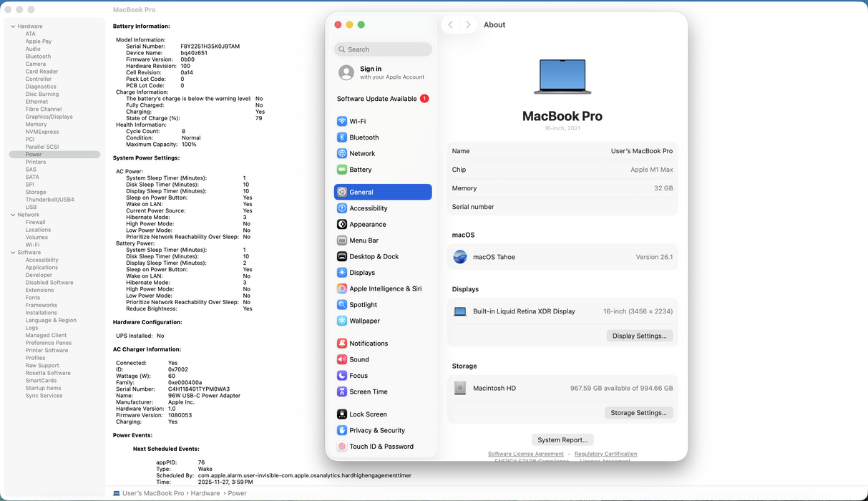Open the Accessibility icon
This screenshot has height=501, width=868.
pyautogui.click(x=342, y=208)
